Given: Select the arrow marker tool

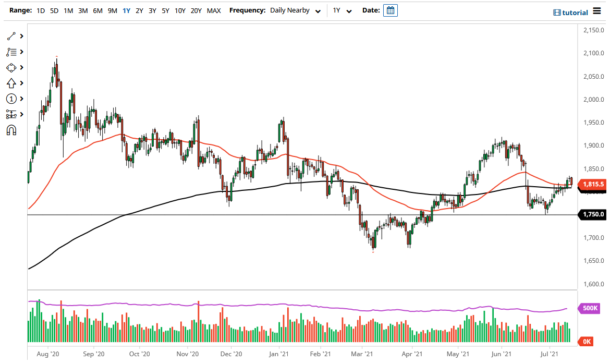Looking at the screenshot, I should point(11,83).
